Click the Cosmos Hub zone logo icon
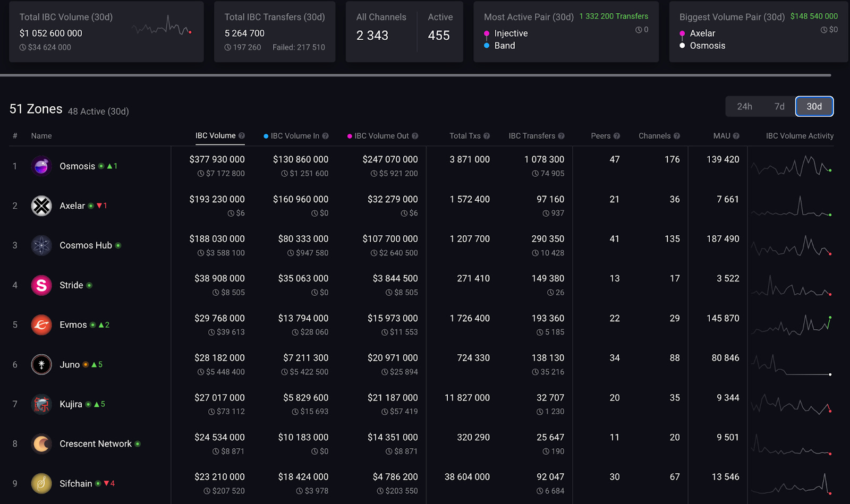 41,245
